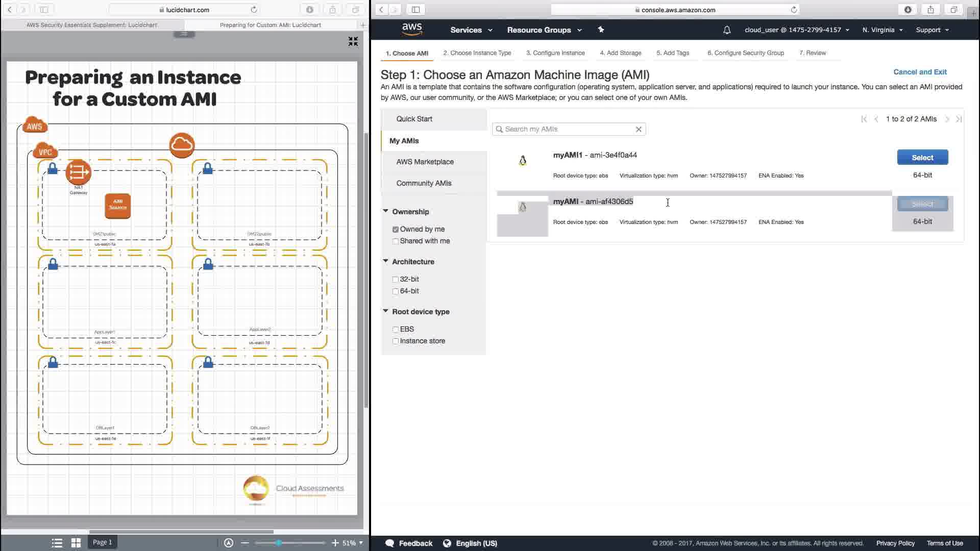Image resolution: width=980 pixels, height=551 pixels.
Task: Click the Lucidchart zoom slider handle
Action: click(x=279, y=543)
